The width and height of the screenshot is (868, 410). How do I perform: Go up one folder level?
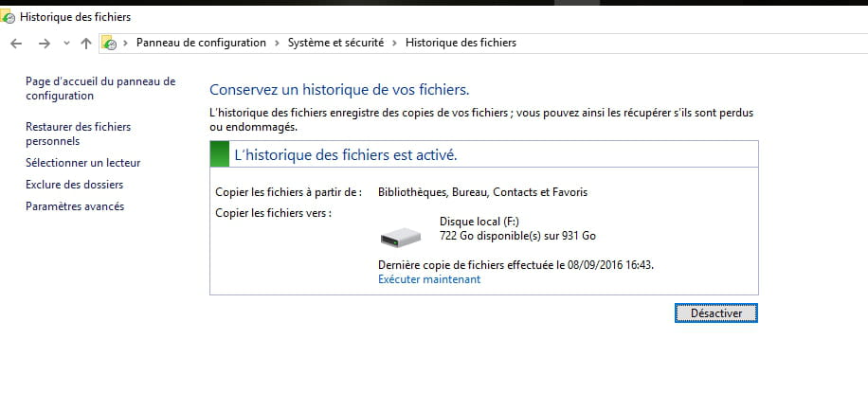pos(86,43)
